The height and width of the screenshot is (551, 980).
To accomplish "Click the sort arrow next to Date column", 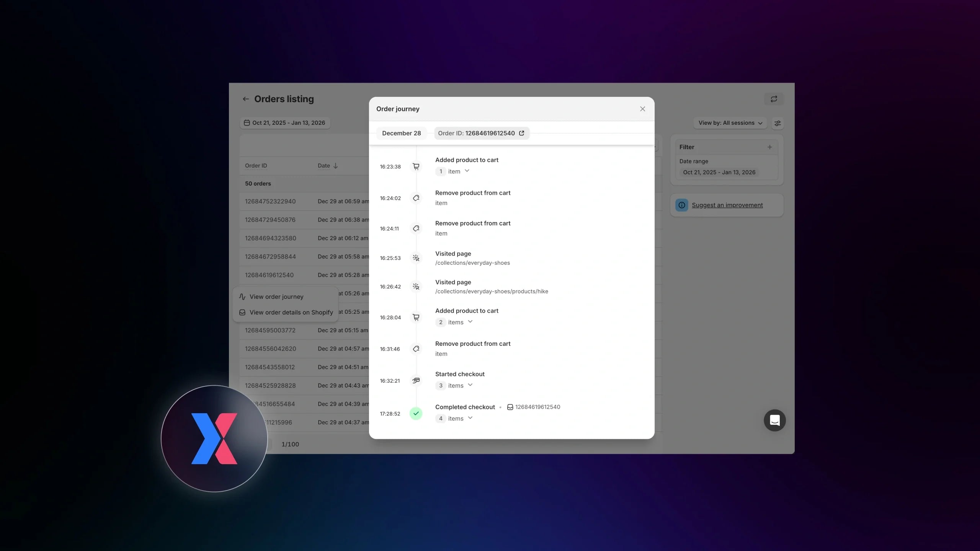I will [335, 166].
